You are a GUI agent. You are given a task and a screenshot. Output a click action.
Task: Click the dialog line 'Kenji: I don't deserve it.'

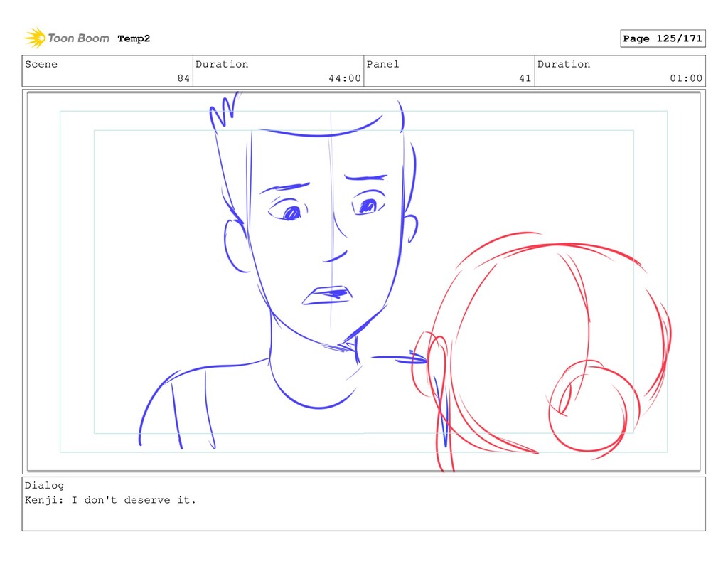(x=110, y=500)
